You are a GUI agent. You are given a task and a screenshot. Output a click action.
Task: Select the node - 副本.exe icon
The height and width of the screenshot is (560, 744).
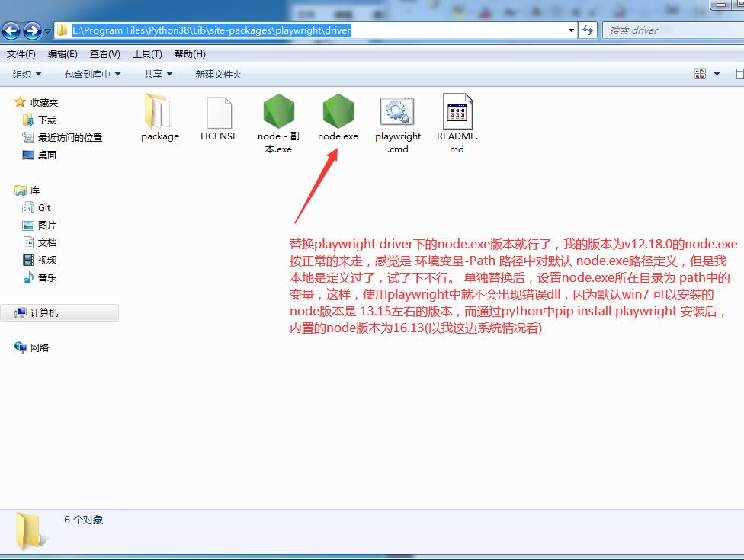click(279, 111)
